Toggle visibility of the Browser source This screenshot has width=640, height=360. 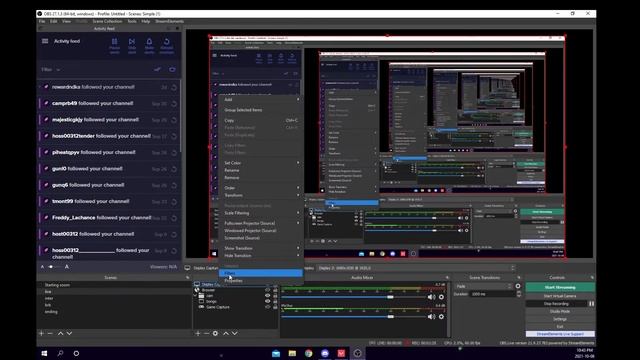pyautogui.click(x=268, y=290)
